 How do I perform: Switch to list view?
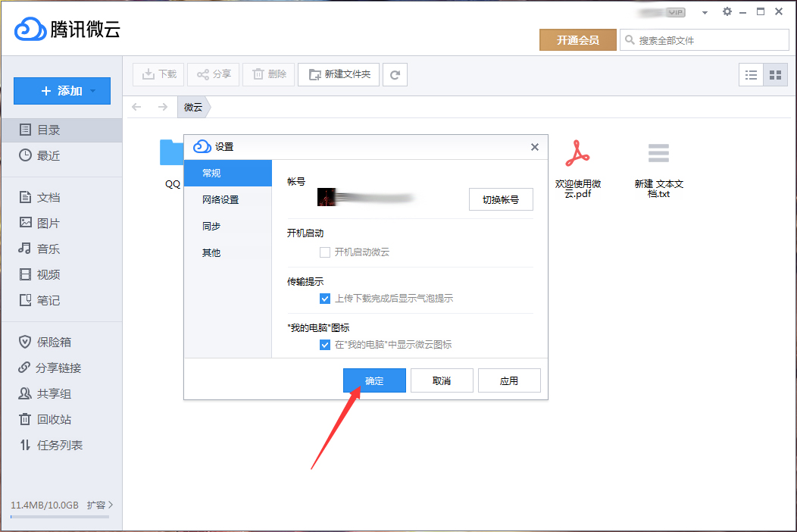(x=751, y=74)
